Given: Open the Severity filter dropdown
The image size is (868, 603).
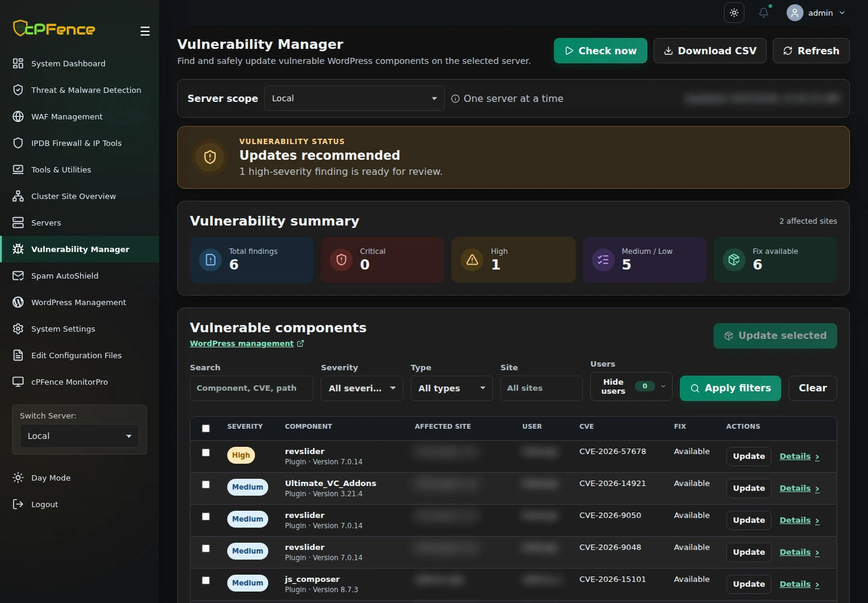Looking at the screenshot, I should pos(362,388).
